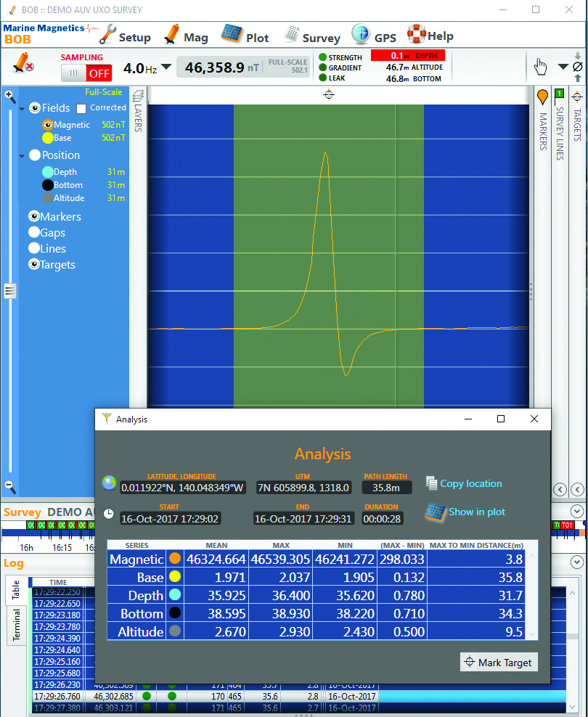Click the GRADIENT status indicator

[340, 67]
